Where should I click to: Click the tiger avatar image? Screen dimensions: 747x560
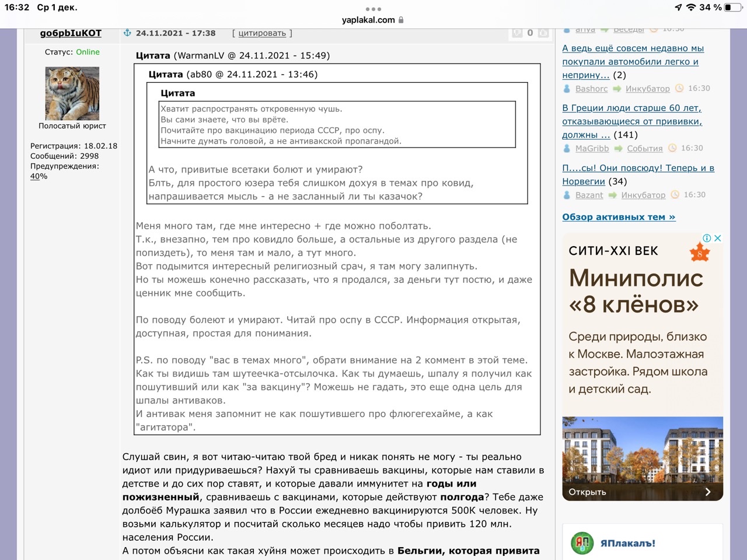click(72, 93)
